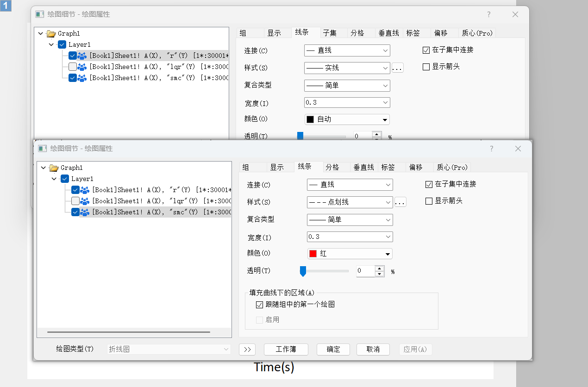Screen dimensions: 588x387
Task: Switch to 质心(Pro) tab in front dialog
Action: coord(452,167)
